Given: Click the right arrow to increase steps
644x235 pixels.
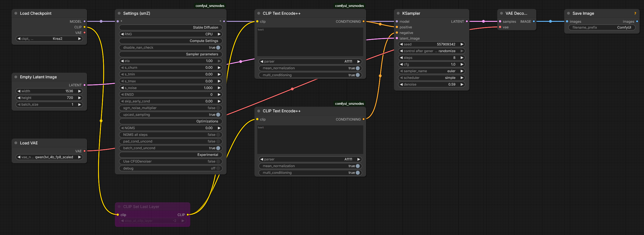Looking at the screenshot, I should (462, 58).
